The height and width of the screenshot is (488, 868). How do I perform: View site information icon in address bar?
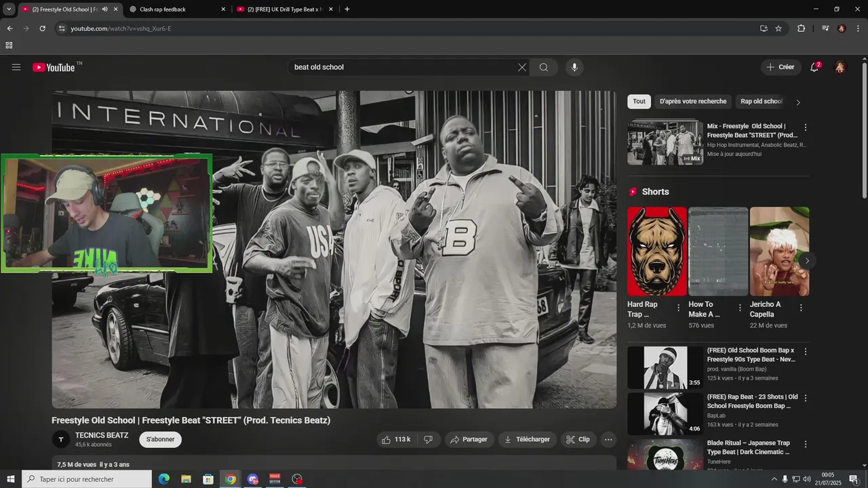coord(62,28)
